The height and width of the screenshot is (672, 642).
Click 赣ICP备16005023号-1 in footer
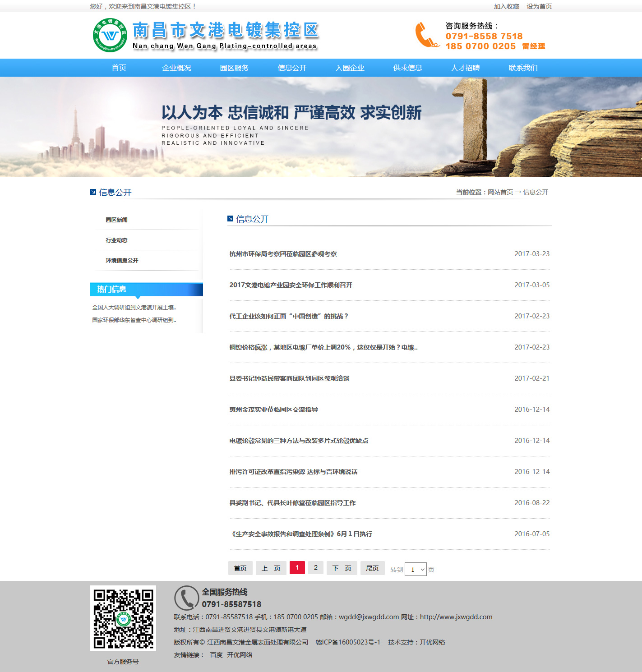coord(348,642)
